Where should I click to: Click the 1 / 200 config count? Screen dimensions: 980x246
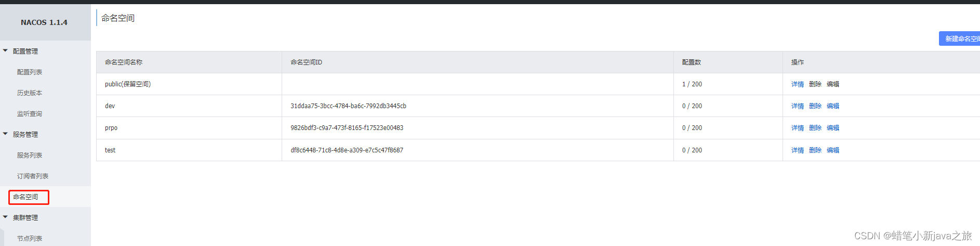(692, 84)
